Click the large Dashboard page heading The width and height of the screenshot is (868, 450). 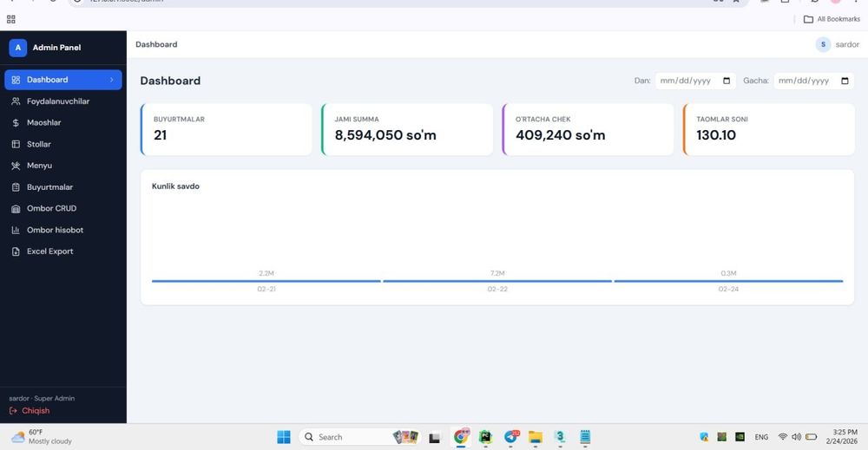click(x=170, y=81)
